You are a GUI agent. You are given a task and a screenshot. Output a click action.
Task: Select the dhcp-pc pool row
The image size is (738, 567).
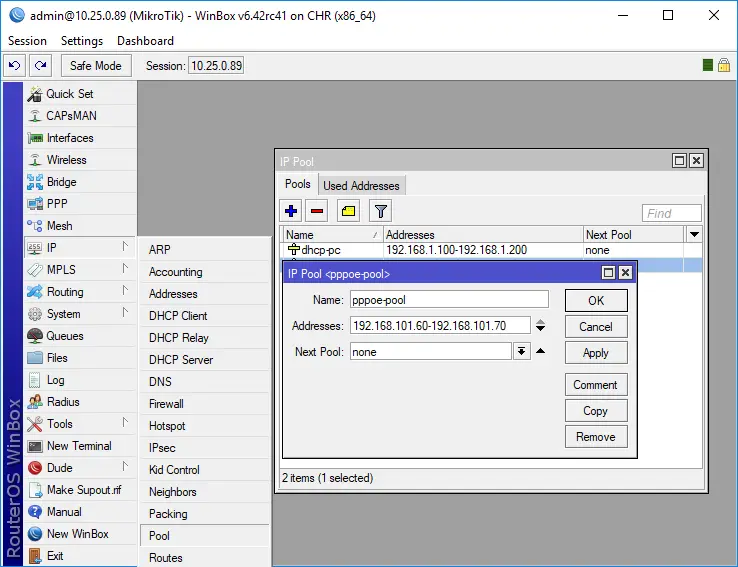tap(492, 250)
